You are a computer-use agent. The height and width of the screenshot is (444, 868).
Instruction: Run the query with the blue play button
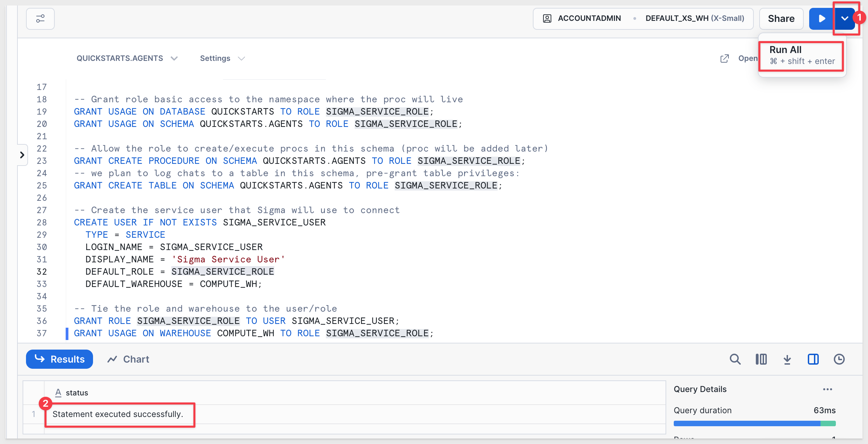(x=821, y=18)
